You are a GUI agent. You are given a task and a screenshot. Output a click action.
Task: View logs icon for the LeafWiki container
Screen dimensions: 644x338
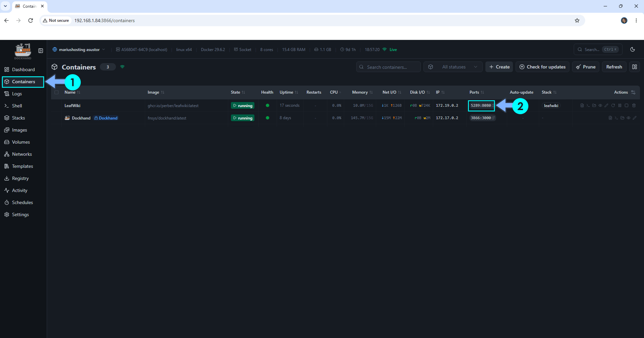582,105
